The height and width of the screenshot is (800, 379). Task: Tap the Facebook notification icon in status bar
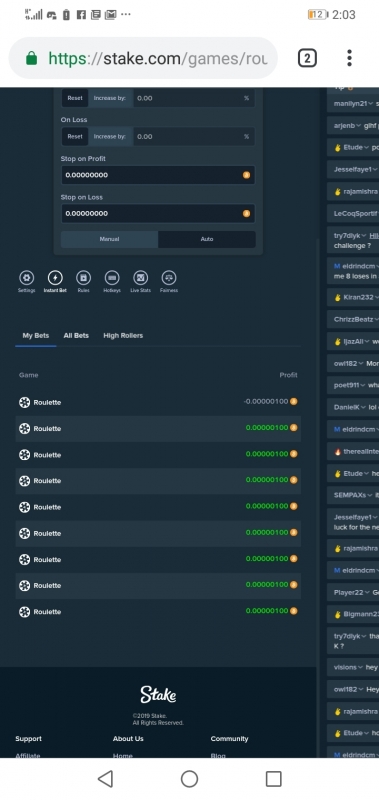point(81,15)
